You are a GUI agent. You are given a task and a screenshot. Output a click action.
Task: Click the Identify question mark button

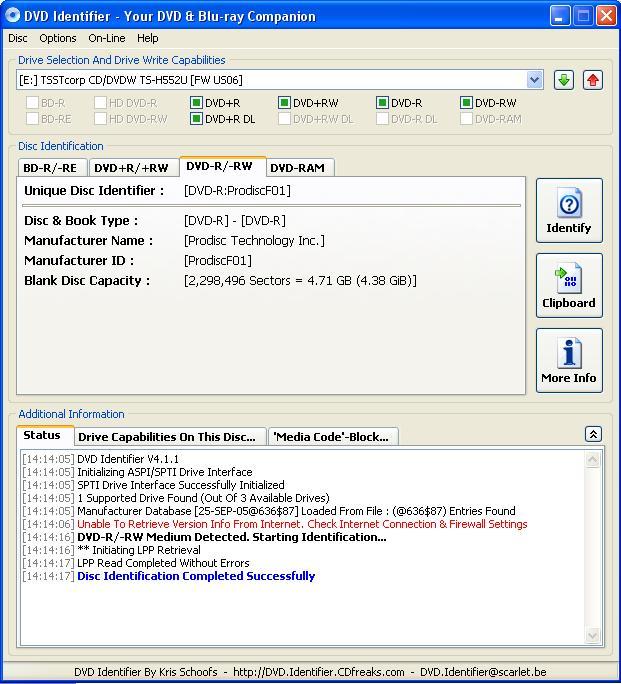569,210
